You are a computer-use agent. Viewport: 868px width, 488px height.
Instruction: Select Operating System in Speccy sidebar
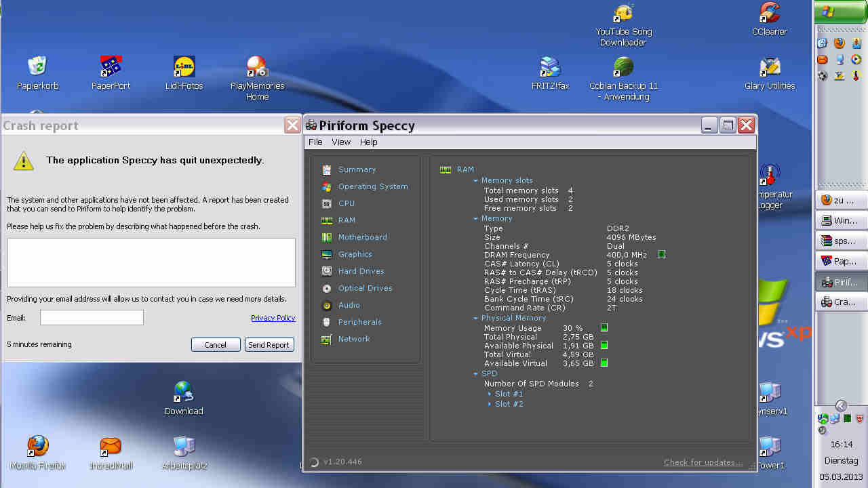click(373, 186)
